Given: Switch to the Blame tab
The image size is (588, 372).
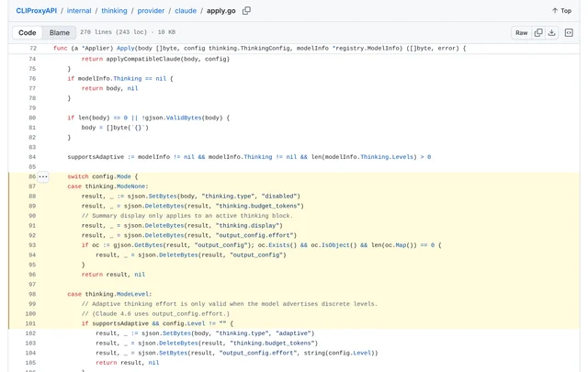Looking at the screenshot, I should click(59, 33).
